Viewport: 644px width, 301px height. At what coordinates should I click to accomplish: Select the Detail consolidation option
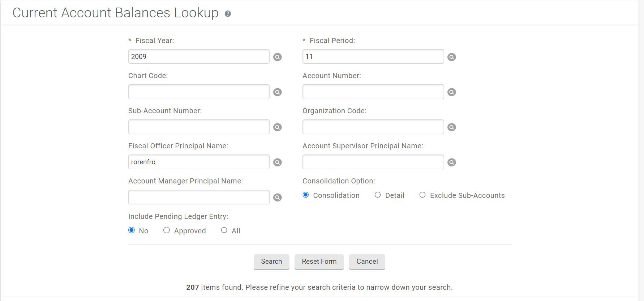378,195
